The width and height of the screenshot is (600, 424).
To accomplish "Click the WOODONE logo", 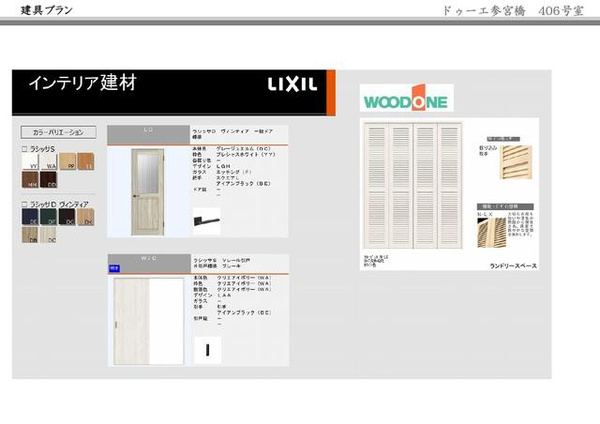I will pyautogui.click(x=406, y=101).
